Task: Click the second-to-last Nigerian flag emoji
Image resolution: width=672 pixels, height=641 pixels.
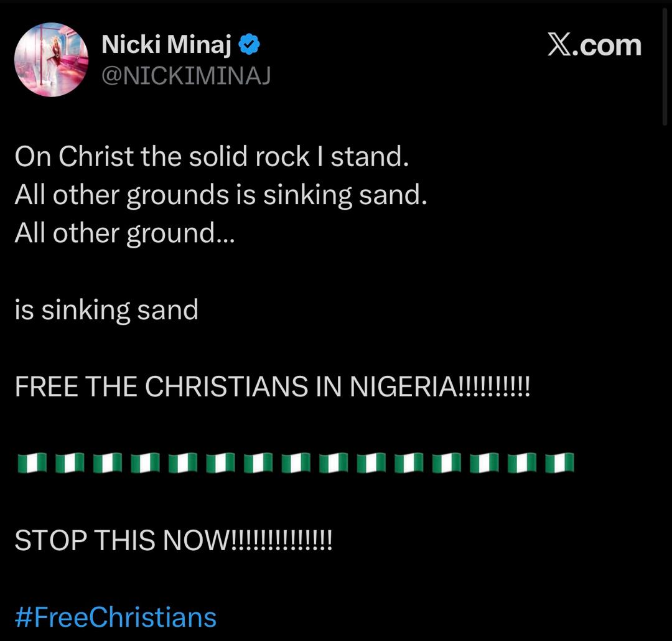Action: [521, 463]
